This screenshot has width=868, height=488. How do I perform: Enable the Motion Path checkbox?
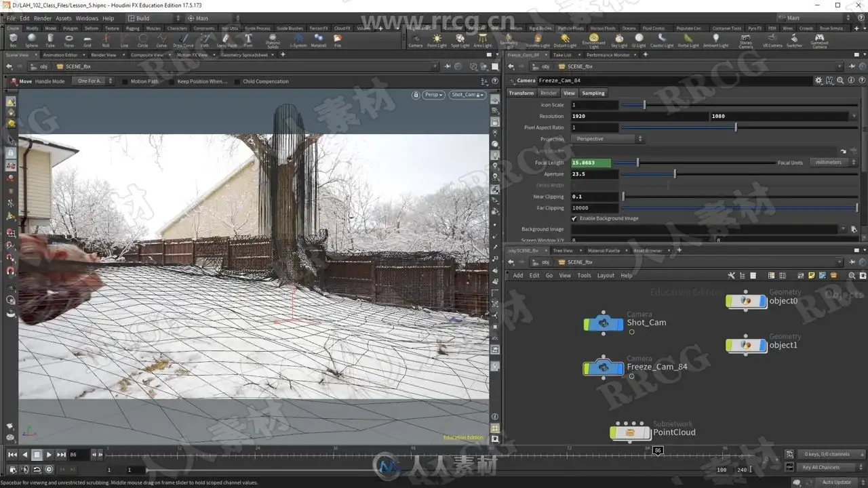[125, 81]
